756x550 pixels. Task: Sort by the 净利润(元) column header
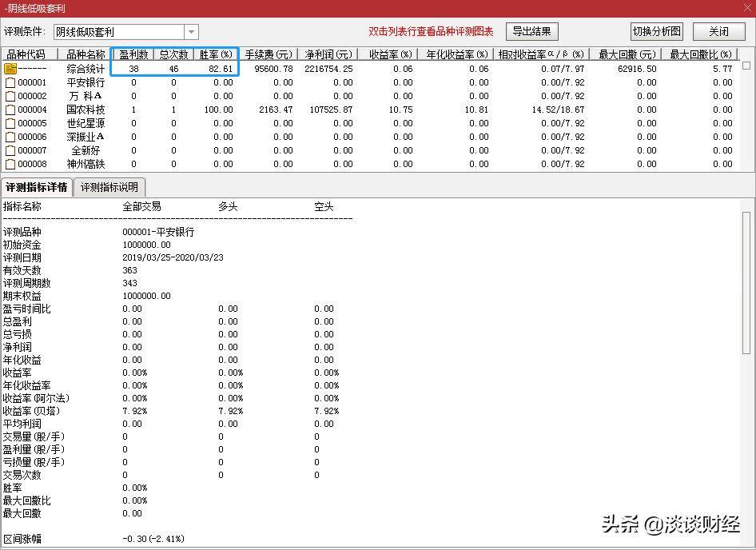(328, 54)
